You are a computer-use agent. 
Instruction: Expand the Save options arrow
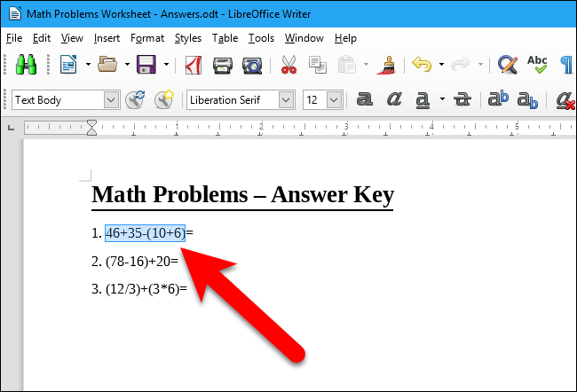166,65
